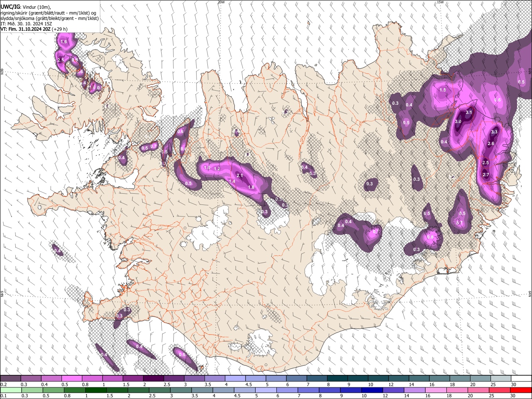Click the bright red swatch after 30 in lower legend
This screenshot has width=532, height=399.
pyautogui.click(x=521, y=390)
